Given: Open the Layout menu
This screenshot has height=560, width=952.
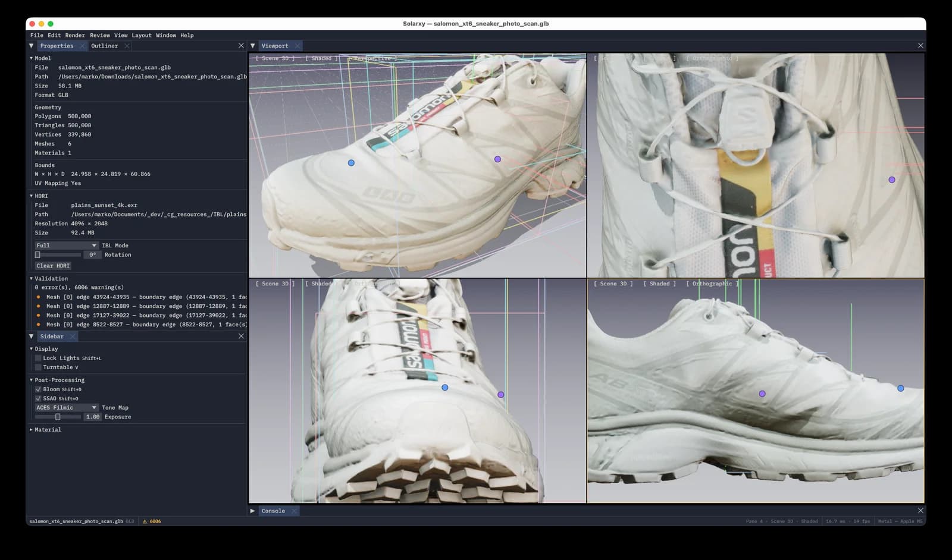Looking at the screenshot, I should click(142, 36).
